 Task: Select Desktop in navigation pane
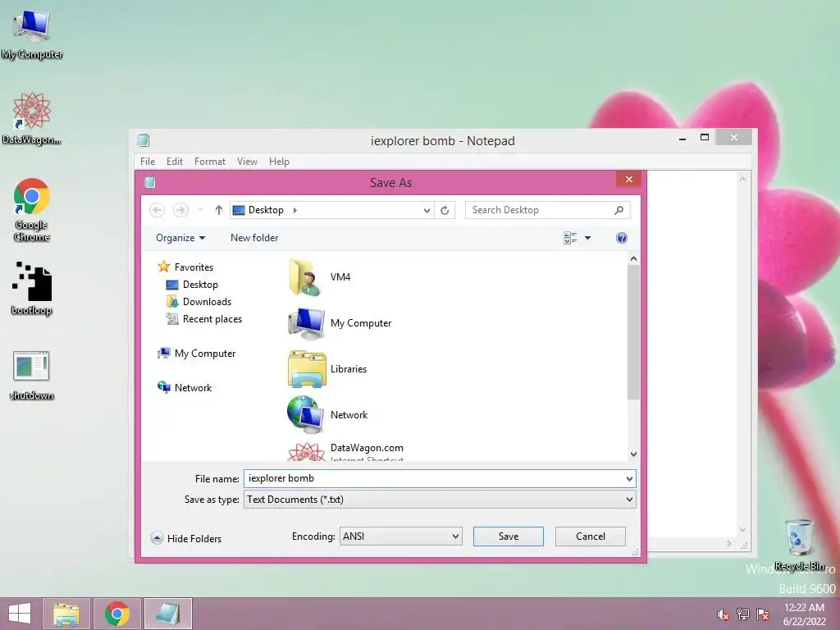[x=192, y=285]
